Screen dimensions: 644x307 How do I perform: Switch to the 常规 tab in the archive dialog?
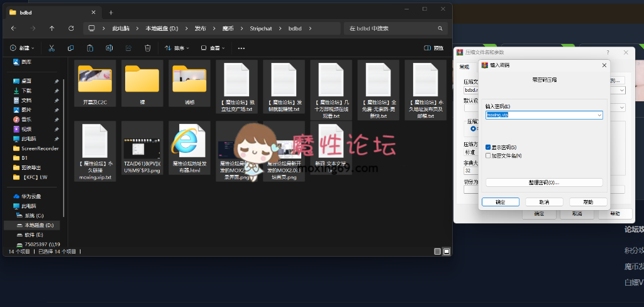[x=464, y=67]
